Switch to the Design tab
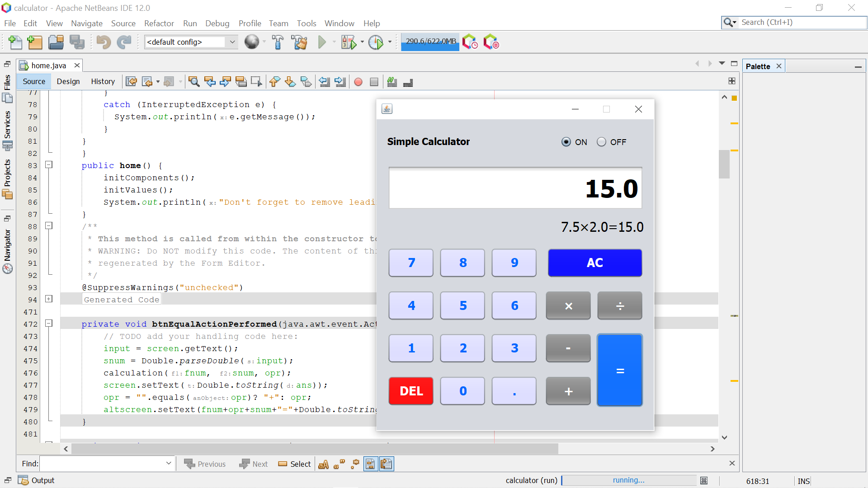The height and width of the screenshot is (488, 868). pyautogui.click(x=68, y=81)
